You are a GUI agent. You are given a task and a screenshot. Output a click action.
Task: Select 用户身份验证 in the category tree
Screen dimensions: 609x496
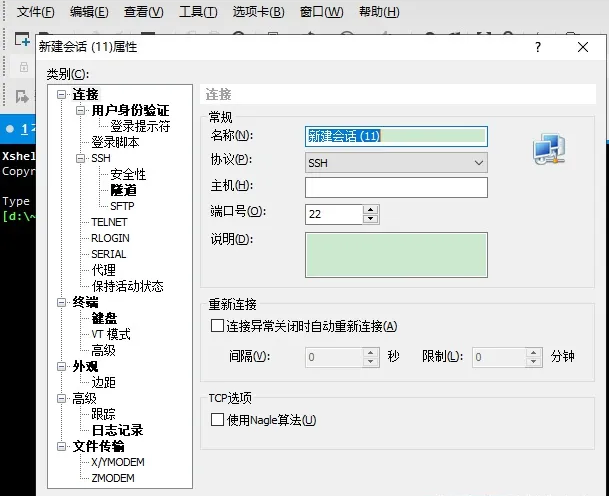point(130,110)
